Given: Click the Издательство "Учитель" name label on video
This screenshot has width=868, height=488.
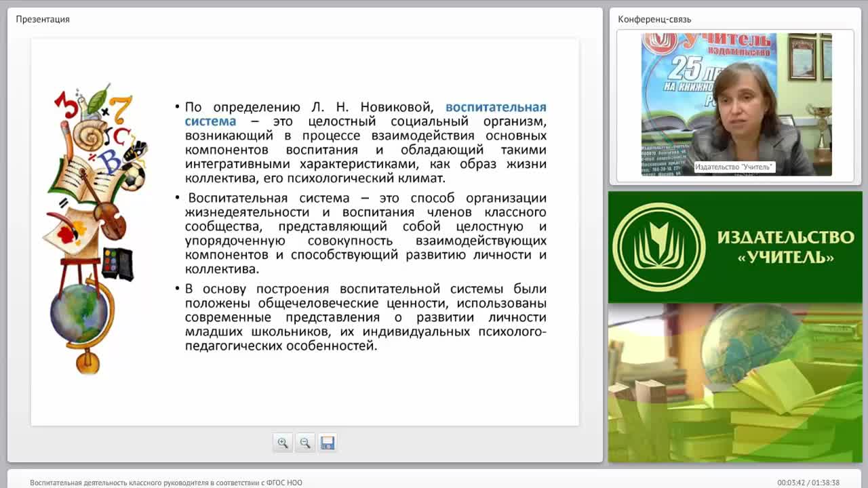Looking at the screenshot, I should [x=734, y=167].
